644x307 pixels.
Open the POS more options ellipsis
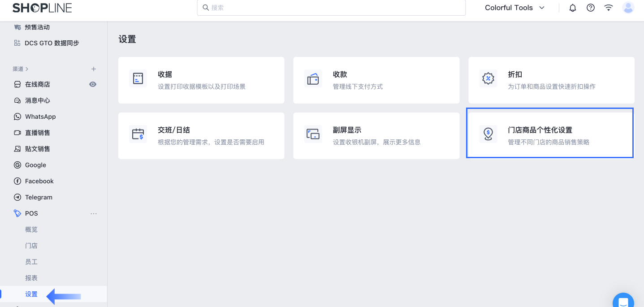(x=94, y=213)
